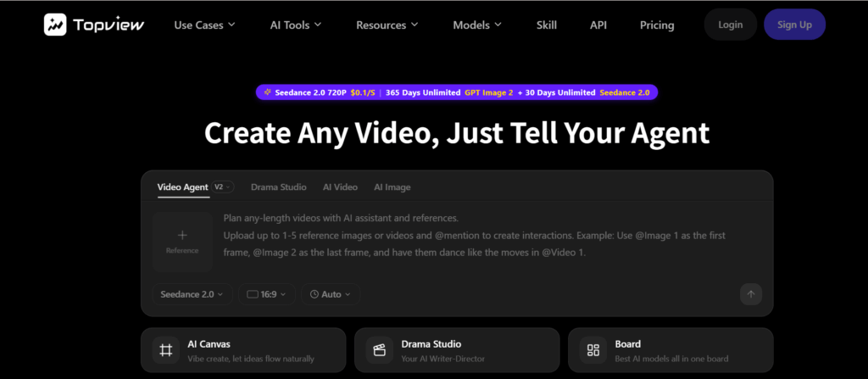868x379 pixels.
Task: Expand the Models menu
Action: tap(477, 25)
